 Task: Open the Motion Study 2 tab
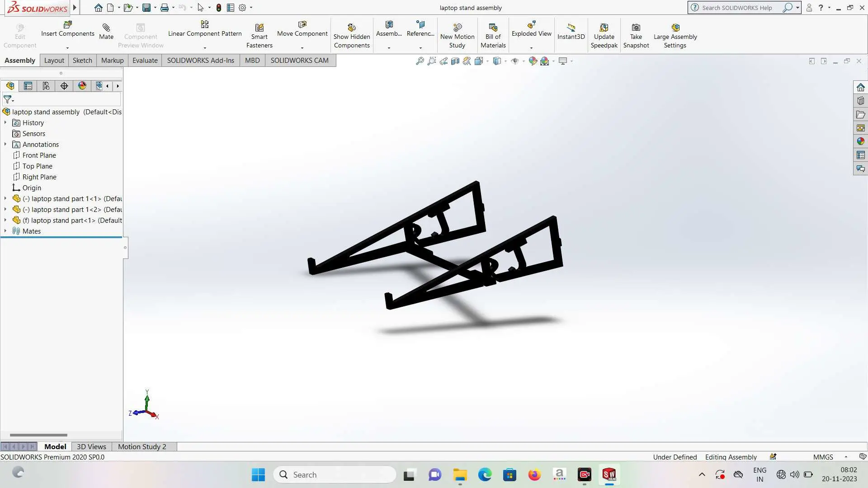click(x=142, y=446)
